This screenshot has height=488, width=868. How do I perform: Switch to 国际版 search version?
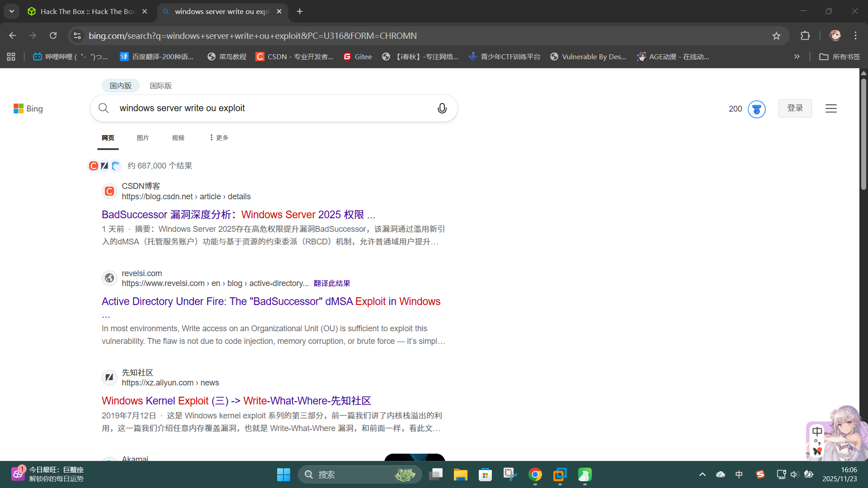[160, 86]
